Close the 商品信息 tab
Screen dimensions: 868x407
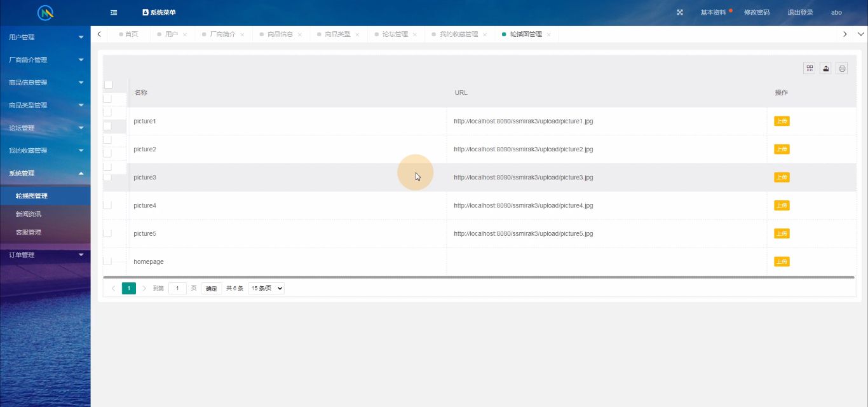click(x=300, y=35)
